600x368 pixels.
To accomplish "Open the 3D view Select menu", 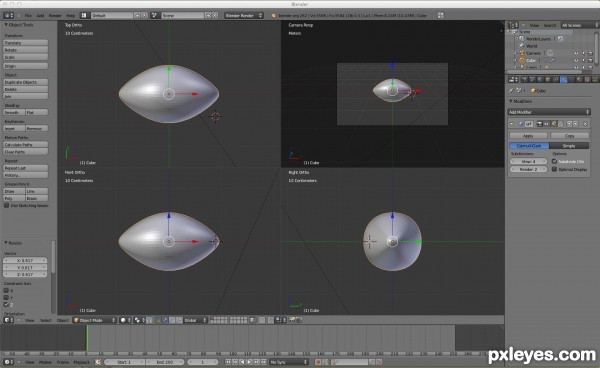I will tap(46, 321).
